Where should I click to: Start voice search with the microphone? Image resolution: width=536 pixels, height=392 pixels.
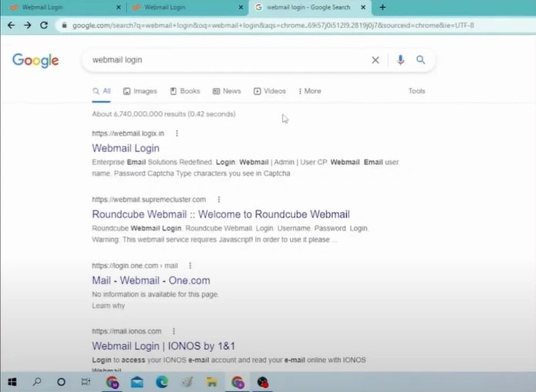pyautogui.click(x=400, y=60)
